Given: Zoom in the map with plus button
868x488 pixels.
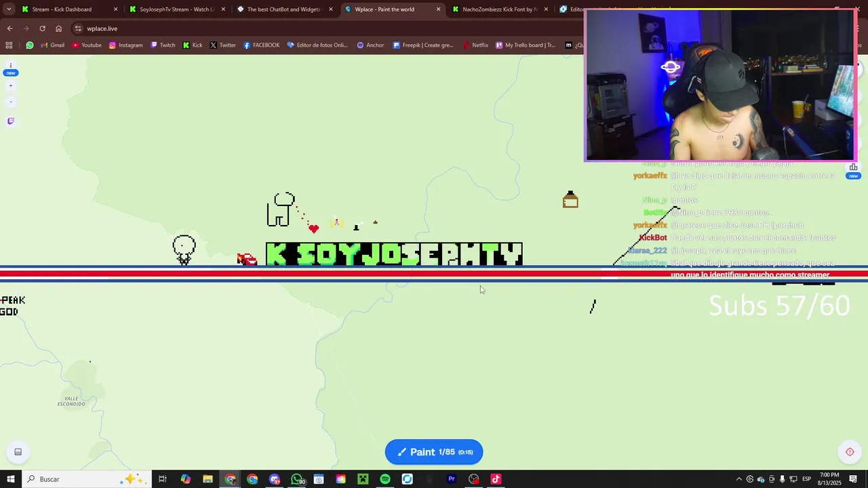Looking at the screenshot, I should 10,86.
